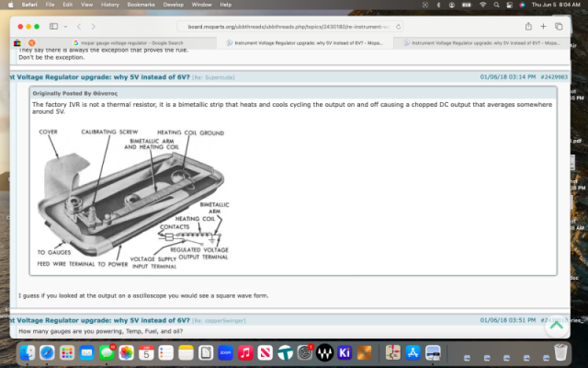The height and width of the screenshot is (368, 588).
Task: Open the Share button in Safari toolbar
Action: pos(528,27)
